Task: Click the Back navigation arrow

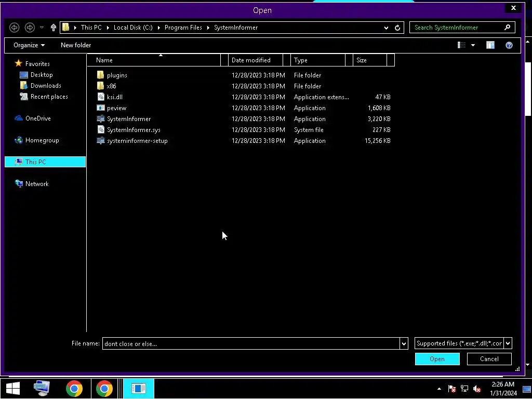Action: [14, 28]
